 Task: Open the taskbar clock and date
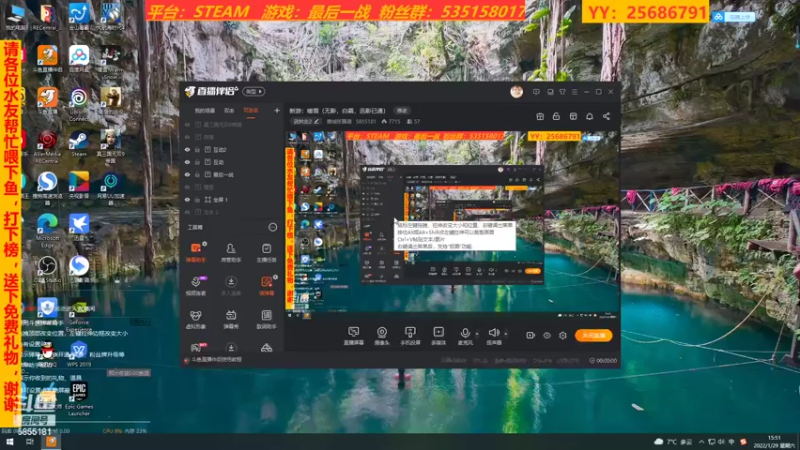(x=774, y=442)
